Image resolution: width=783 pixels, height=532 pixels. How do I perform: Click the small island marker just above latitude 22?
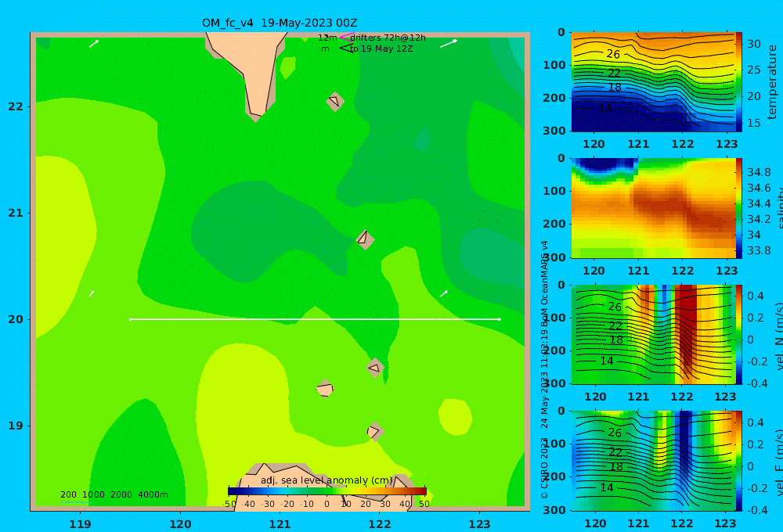tap(335, 101)
